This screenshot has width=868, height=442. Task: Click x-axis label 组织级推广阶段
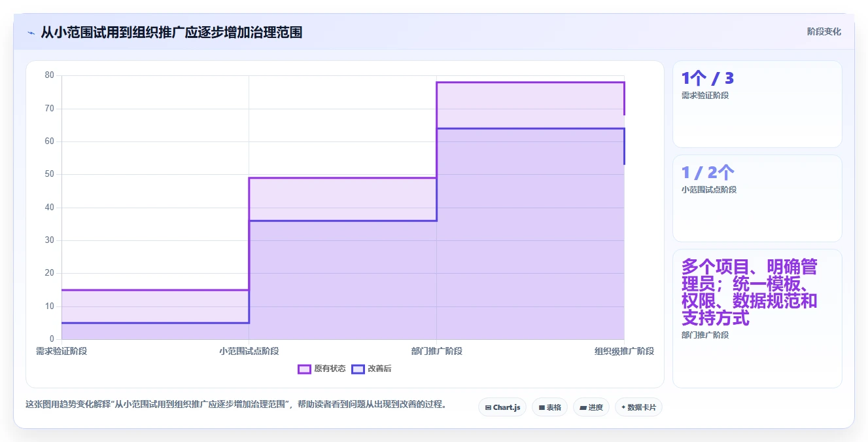pos(624,351)
